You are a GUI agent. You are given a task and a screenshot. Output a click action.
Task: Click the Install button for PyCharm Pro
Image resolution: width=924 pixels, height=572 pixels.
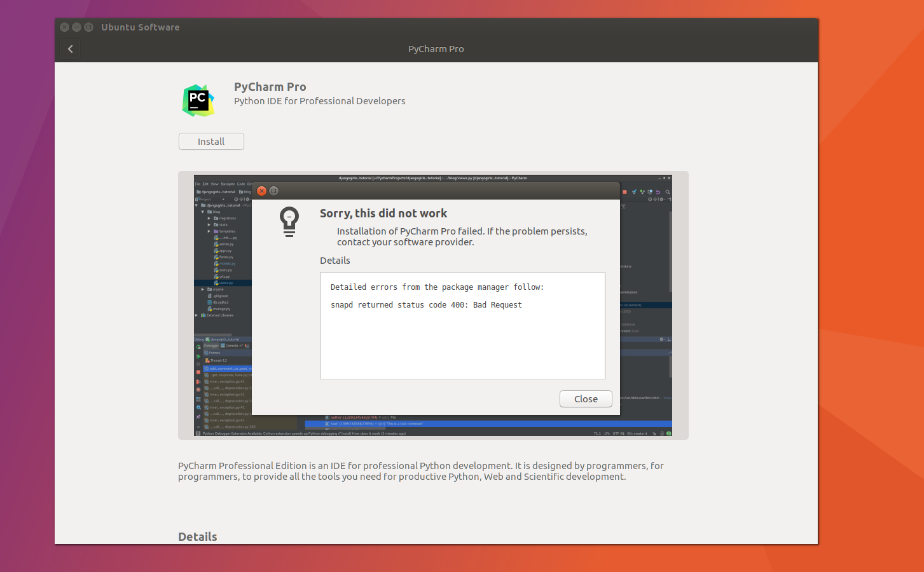point(211,142)
